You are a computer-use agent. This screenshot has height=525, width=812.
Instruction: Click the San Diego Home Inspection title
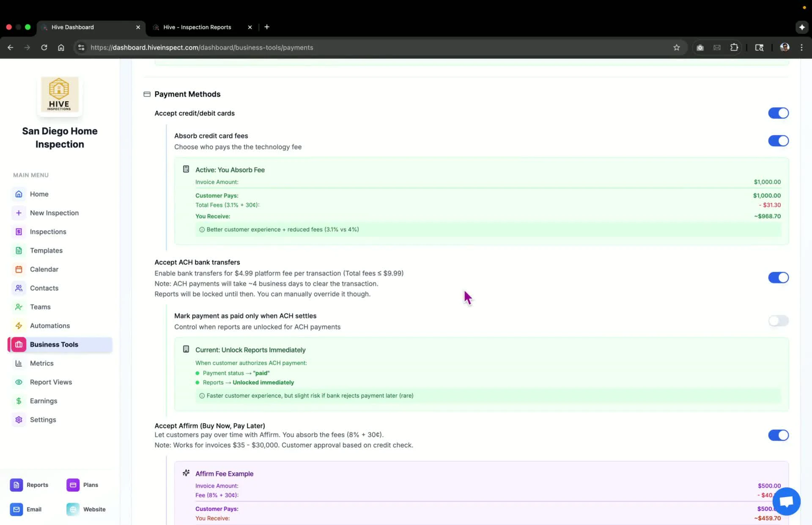point(60,138)
